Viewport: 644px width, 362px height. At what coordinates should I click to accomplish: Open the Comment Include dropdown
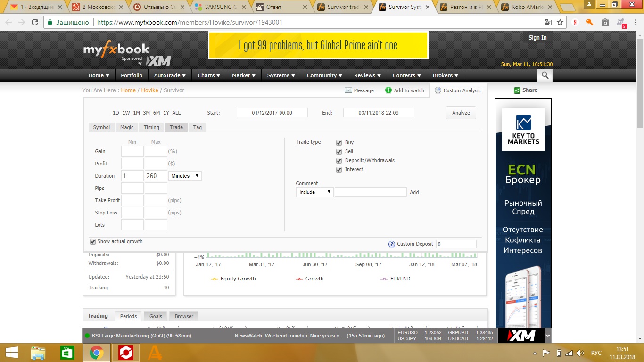click(x=314, y=192)
